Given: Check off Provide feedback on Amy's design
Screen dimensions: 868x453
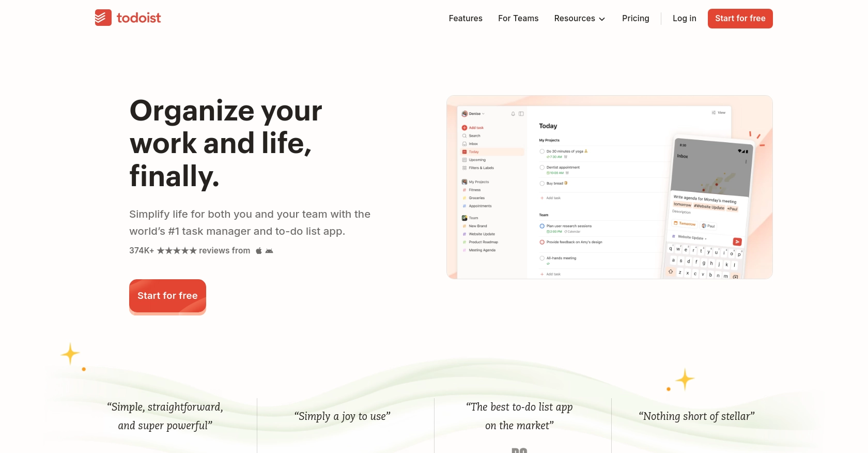Looking at the screenshot, I should (x=542, y=242).
